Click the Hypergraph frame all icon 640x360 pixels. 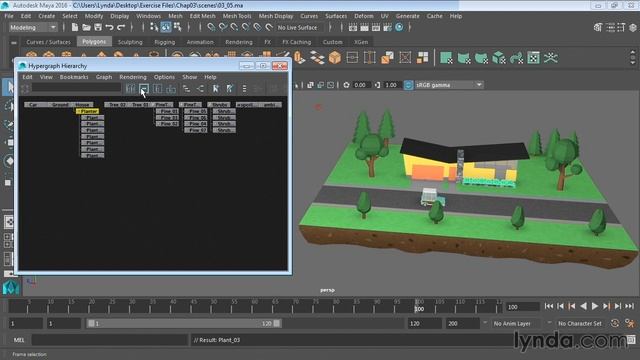tap(130, 88)
